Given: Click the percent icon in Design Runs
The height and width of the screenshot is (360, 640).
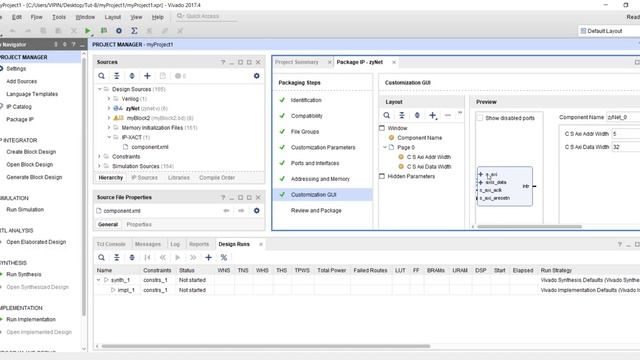Looking at the screenshot, I should (x=224, y=258).
